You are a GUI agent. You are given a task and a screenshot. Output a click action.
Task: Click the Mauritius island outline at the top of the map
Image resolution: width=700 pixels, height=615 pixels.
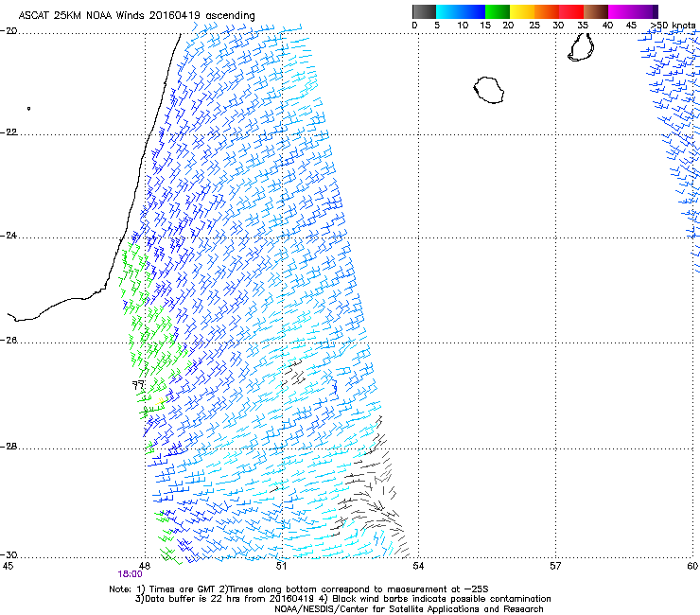click(x=581, y=47)
